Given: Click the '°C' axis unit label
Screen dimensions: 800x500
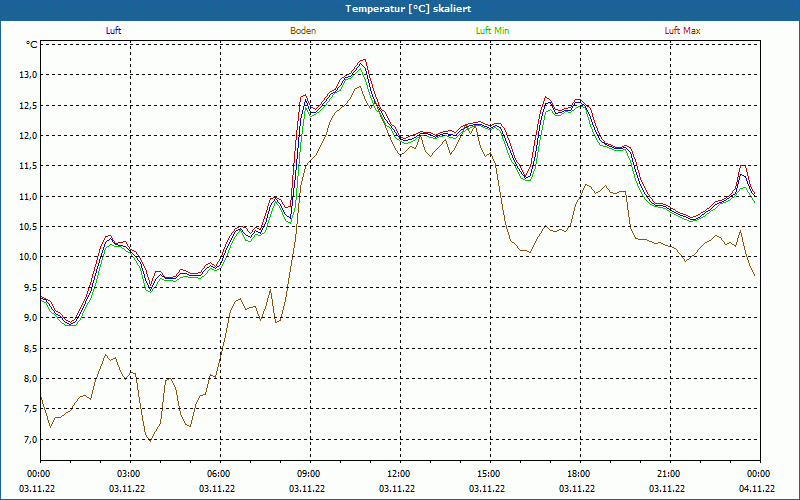Looking at the screenshot, I should [x=32, y=45].
